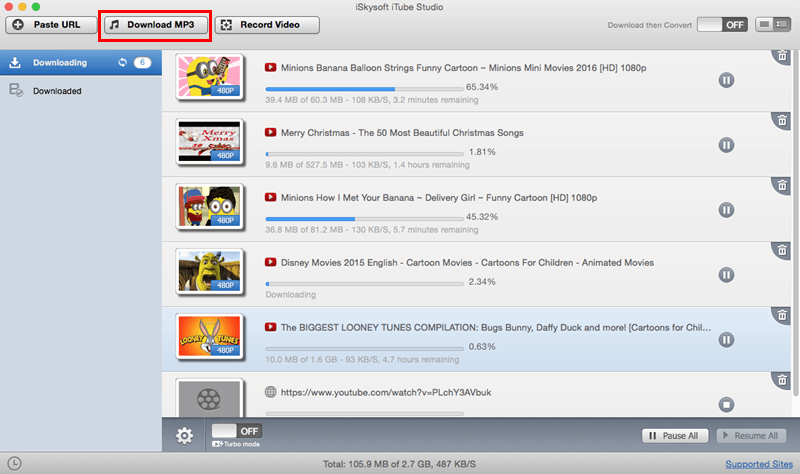Select the Shrek thumbnail of Disney Movies
Viewport: 800px width, 474px height.
click(209, 271)
